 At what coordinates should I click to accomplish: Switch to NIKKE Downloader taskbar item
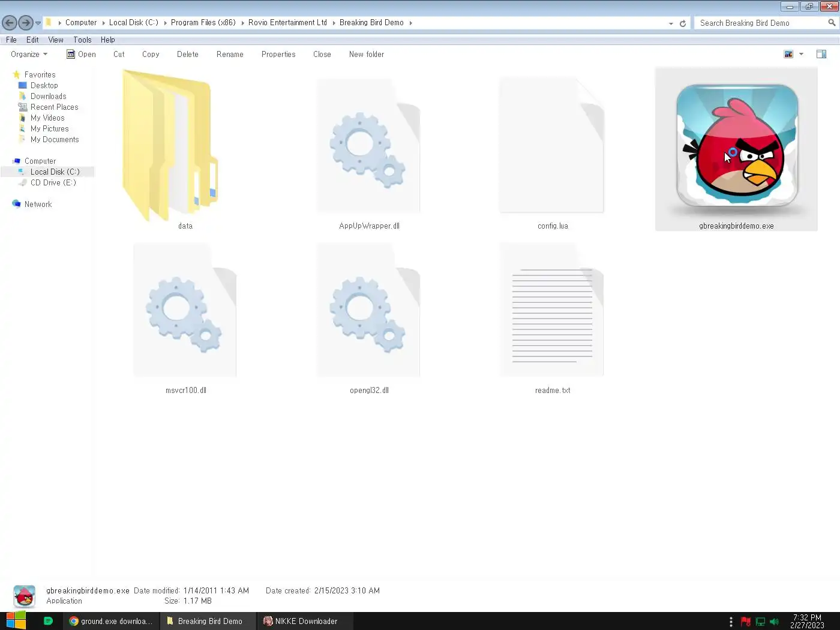305,621
